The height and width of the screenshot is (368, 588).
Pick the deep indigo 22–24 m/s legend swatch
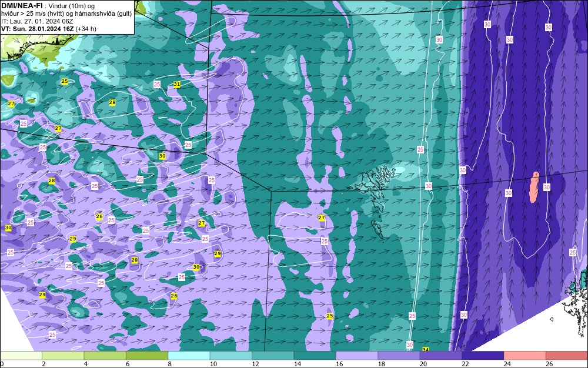[x=483, y=356]
